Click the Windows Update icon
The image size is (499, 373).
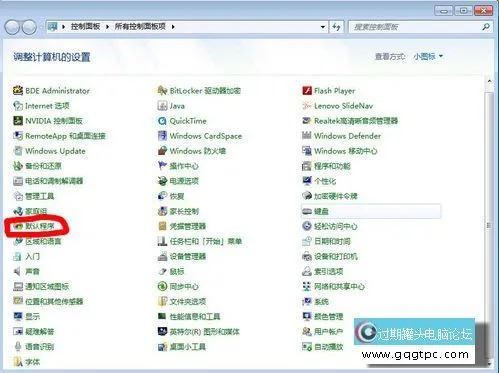[18, 151]
